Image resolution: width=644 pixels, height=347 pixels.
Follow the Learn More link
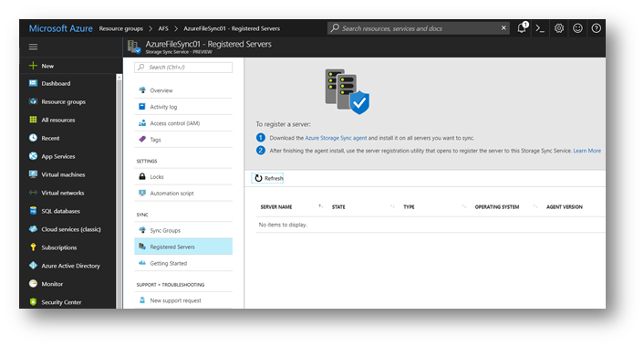[587, 151]
